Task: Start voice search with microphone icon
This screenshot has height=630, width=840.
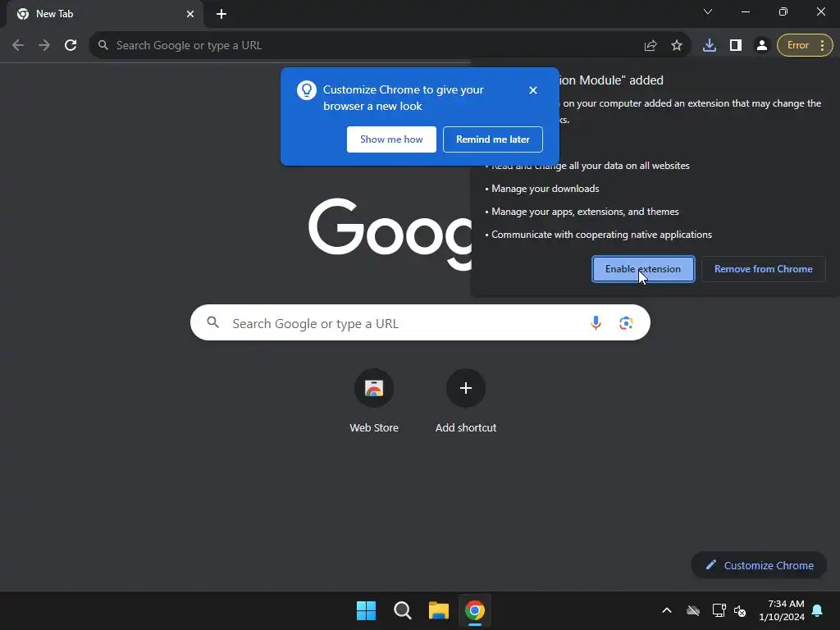Action: 596,322
